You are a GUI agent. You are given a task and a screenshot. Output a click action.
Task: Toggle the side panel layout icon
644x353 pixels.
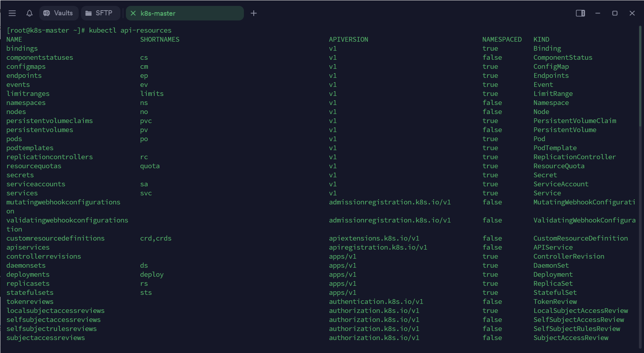[x=580, y=13]
